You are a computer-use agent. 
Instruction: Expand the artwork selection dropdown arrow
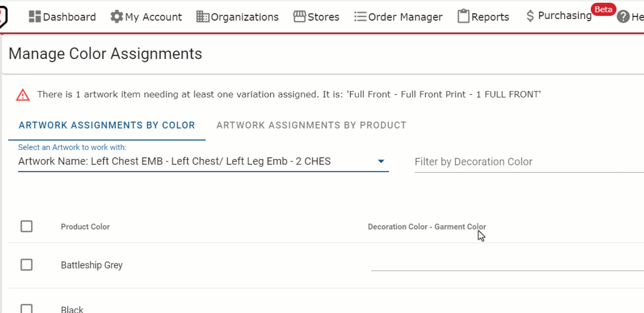click(x=381, y=162)
